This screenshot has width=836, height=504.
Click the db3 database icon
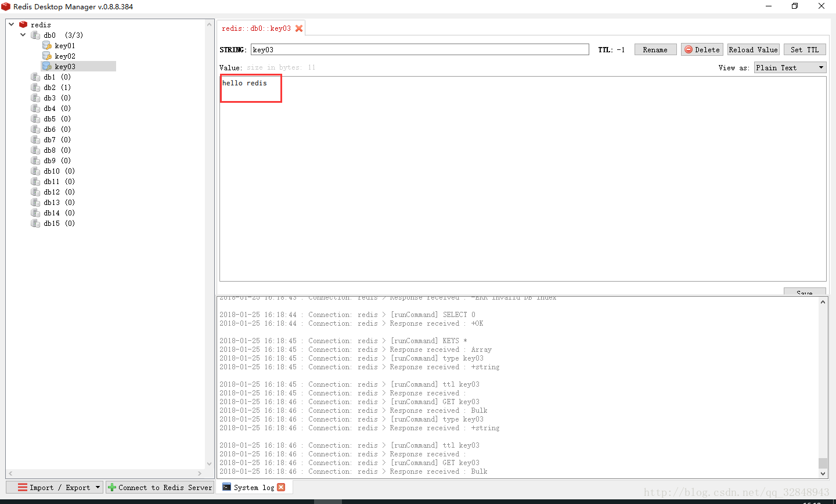click(35, 98)
